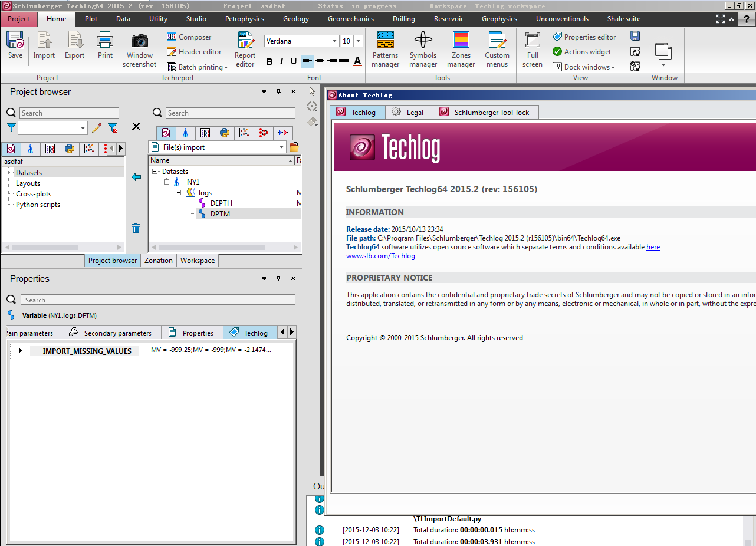This screenshot has width=756, height=546.
Task: Click the arrow pointer tool icon
Action: 313,91
